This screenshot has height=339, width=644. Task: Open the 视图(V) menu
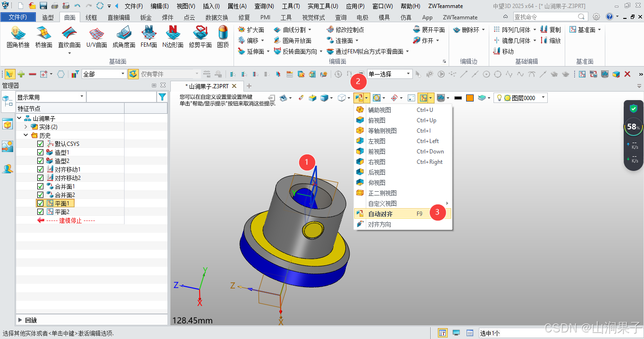point(185,6)
